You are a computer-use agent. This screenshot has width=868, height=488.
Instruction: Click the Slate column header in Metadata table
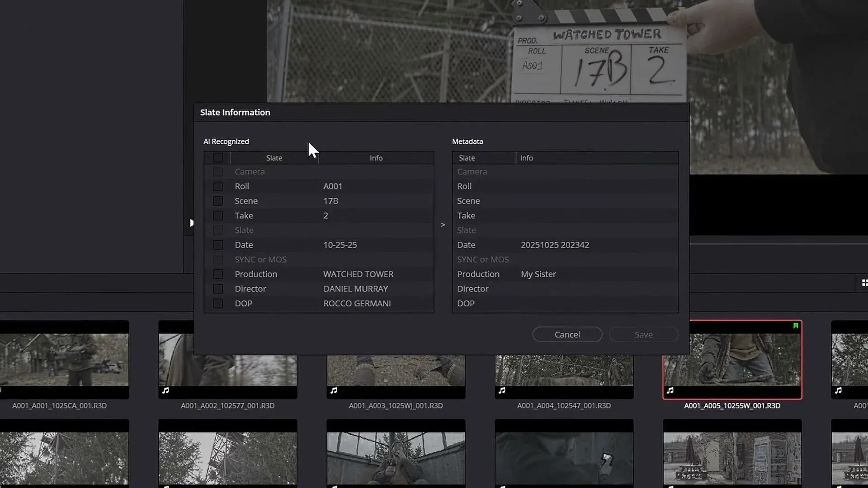click(484, 158)
